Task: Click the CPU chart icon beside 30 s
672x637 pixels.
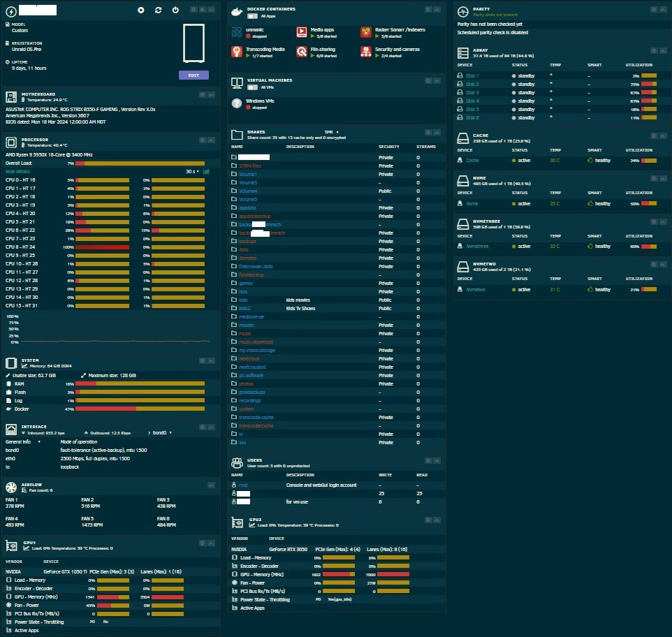Action: tap(206, 171)
